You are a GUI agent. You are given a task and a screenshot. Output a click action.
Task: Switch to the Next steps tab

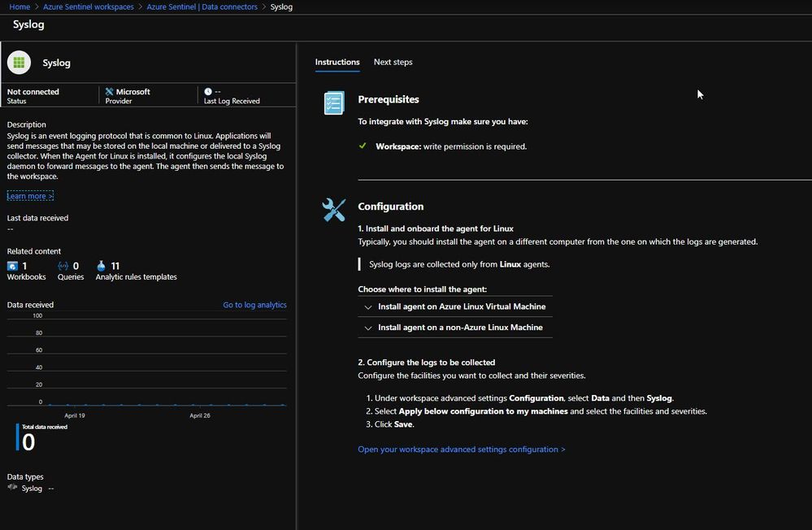click(x=393, y=62)
